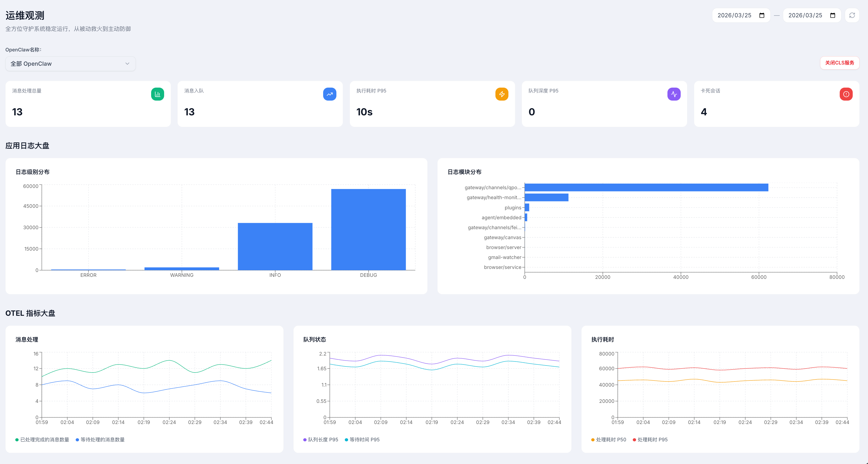Click the DEBUG bar in 日志级别分布 chart
Image resolution: width=868 pixels, height=464 pixels.
click(368, 229)
